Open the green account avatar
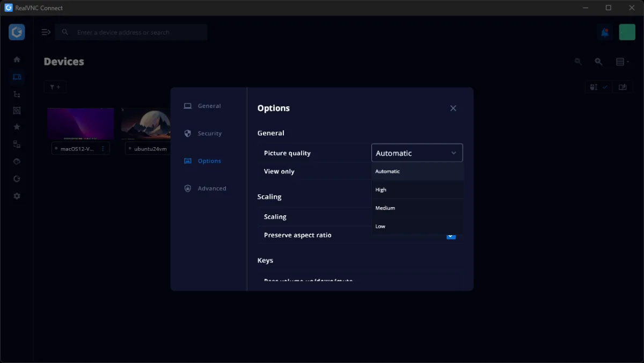The image size is (644, 363). [627, 32]
